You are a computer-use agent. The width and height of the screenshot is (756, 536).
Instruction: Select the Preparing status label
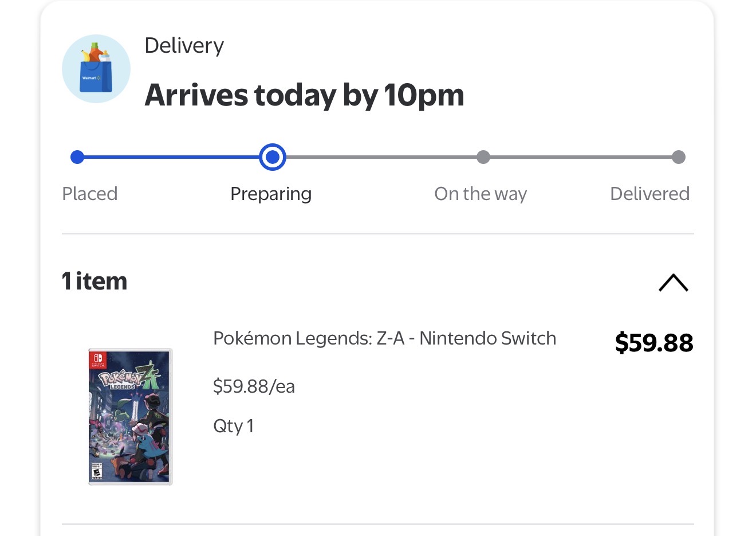point(271,194)
